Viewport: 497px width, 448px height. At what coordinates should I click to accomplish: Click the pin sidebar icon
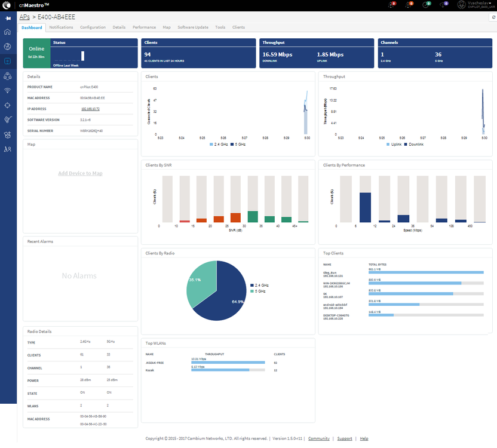coord(8,19)
